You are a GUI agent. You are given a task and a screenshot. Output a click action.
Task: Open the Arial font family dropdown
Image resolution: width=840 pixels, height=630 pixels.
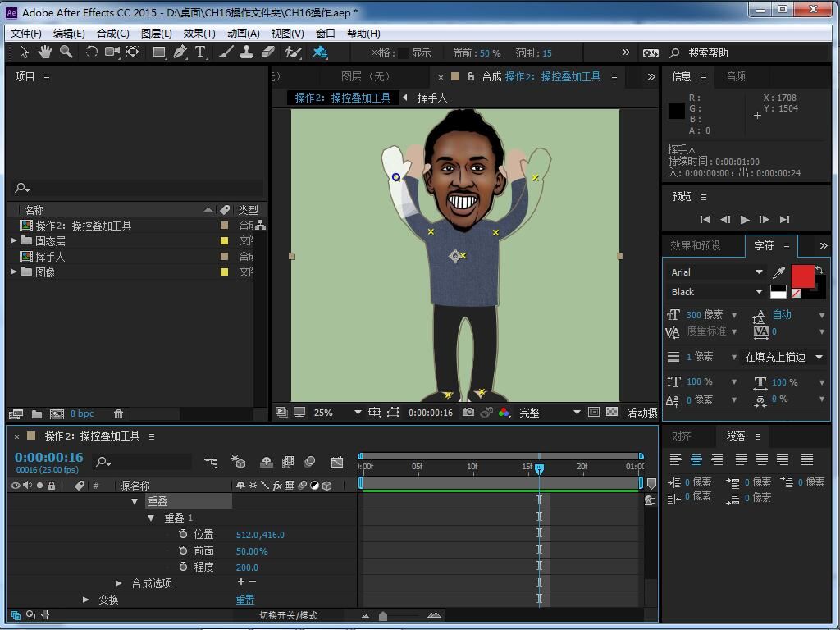coord(759,272)
